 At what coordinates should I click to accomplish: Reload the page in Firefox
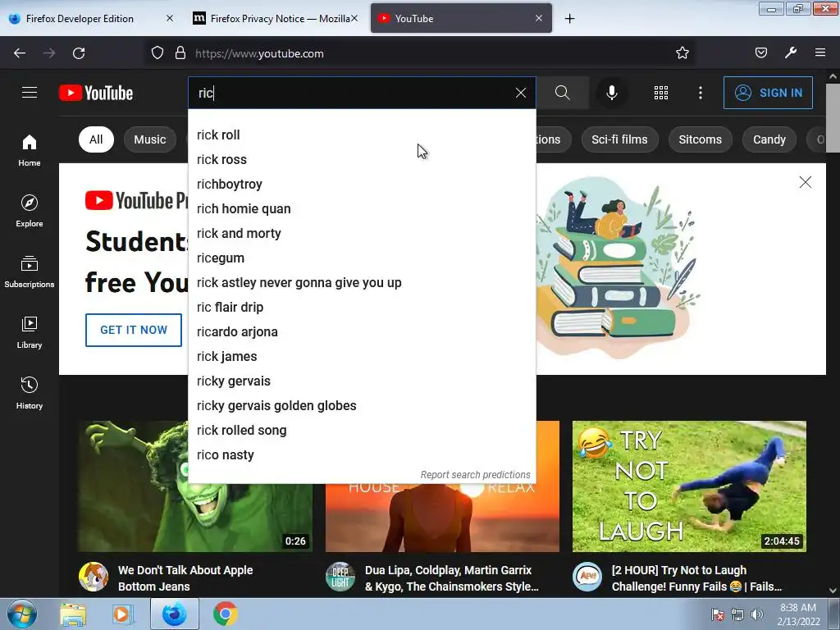(x=79, y=53)
